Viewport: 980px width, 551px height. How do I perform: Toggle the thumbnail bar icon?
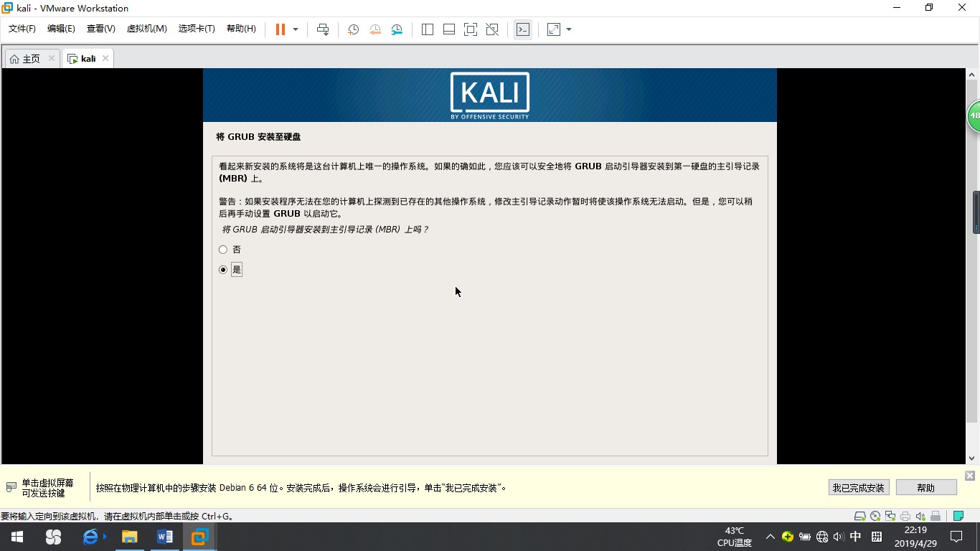449,29
